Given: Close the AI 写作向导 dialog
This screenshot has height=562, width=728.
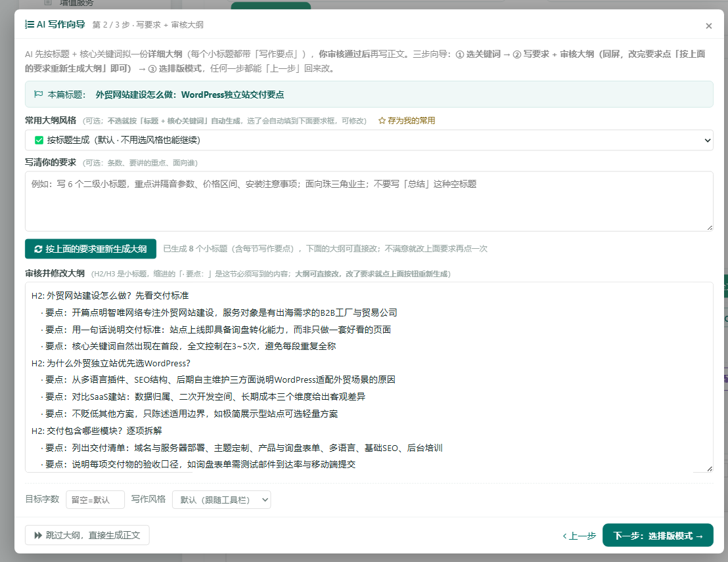Looking at the screenshot, I should tap(708, 26).
